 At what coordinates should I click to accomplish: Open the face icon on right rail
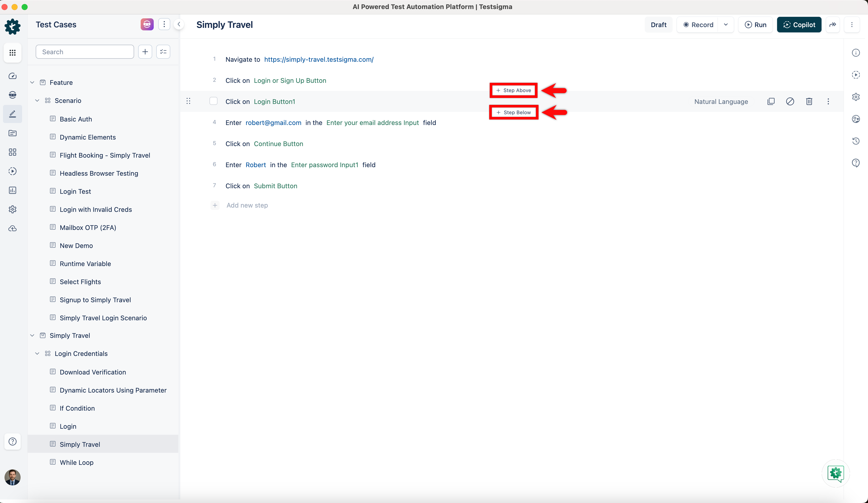tap(856, 119)
